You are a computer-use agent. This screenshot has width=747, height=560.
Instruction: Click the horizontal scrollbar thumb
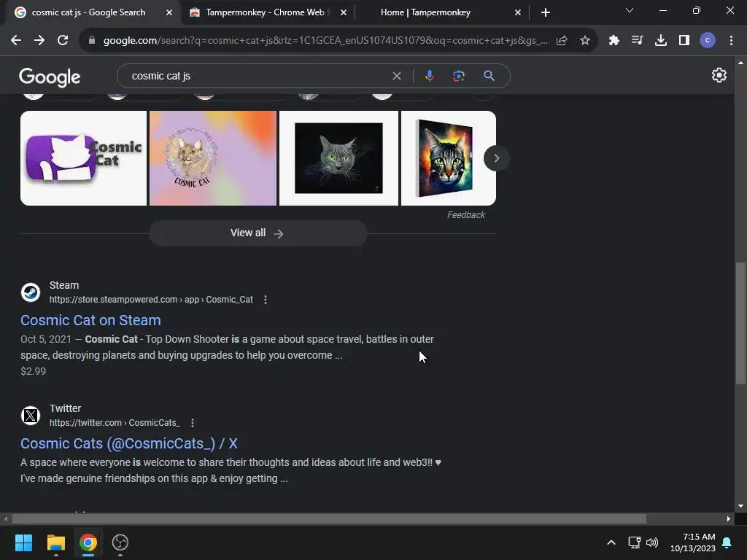coord(329,518)
